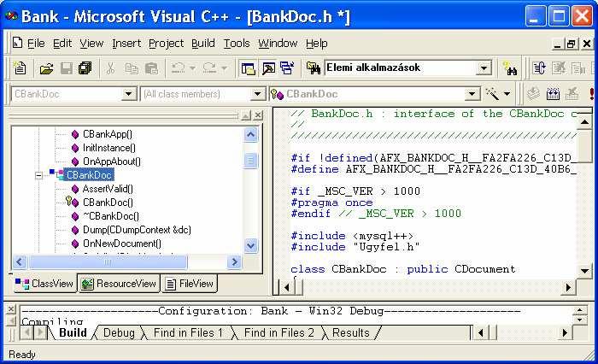Select the Find in Files 1 tab

(188, 332)
